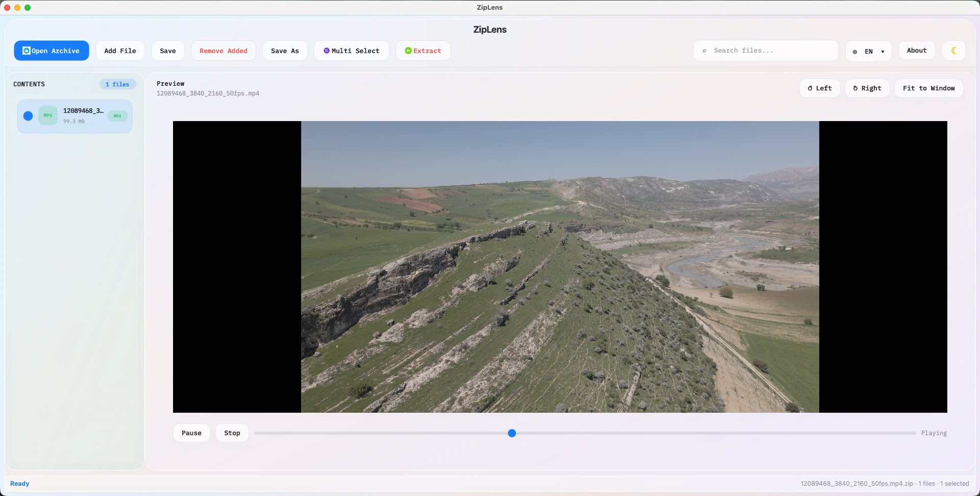Open the EN language dropdown

(868, 51)
